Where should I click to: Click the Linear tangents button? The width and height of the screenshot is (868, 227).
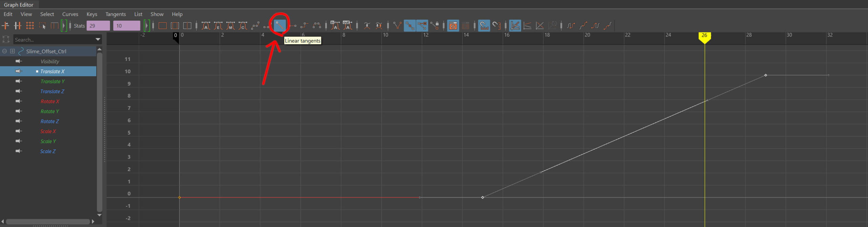click(x=280, y=25)
